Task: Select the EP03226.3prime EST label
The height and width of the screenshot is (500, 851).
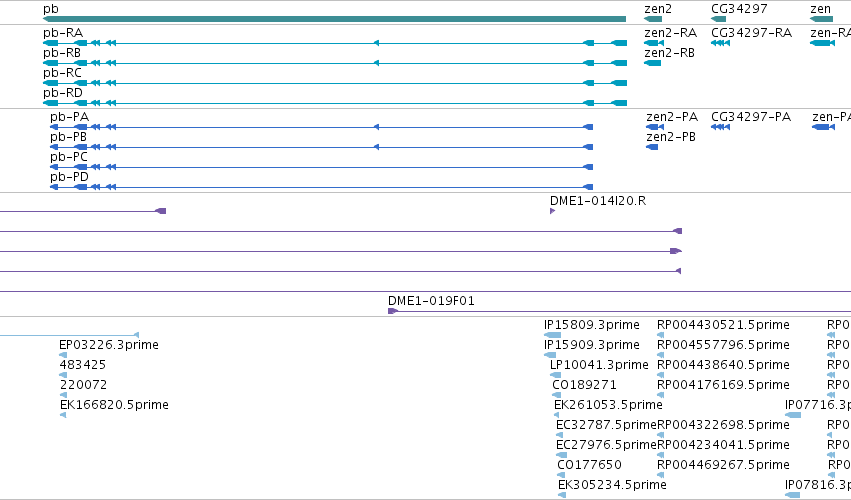Action: point(109,345)
